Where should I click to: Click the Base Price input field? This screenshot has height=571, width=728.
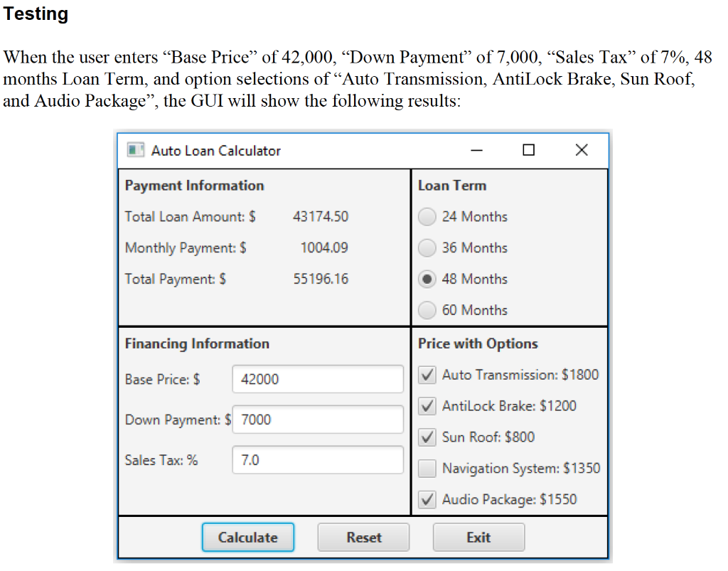click(x=317, y=379)
